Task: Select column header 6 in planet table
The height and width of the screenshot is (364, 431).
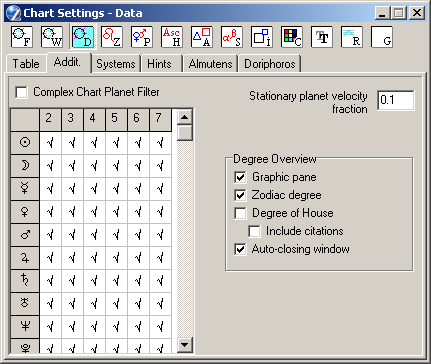Action: tap(138, 119)
